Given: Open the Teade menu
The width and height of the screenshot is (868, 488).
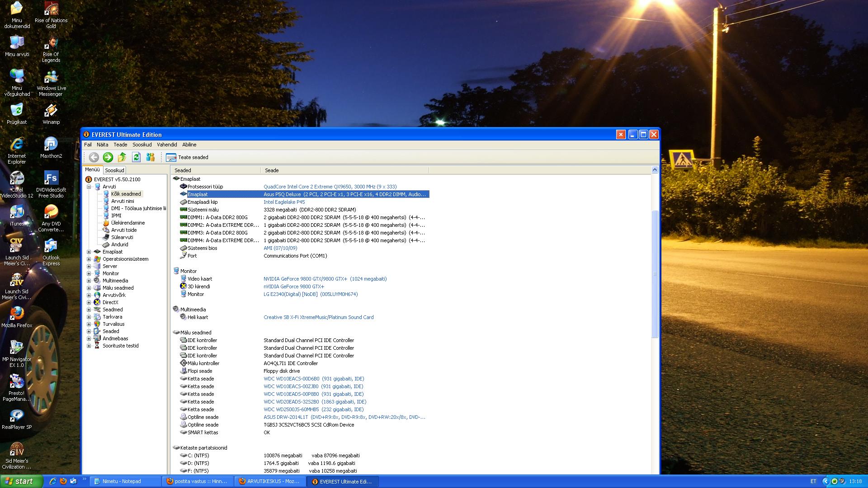Looking at the screenshot, I should tap(120, 145).
